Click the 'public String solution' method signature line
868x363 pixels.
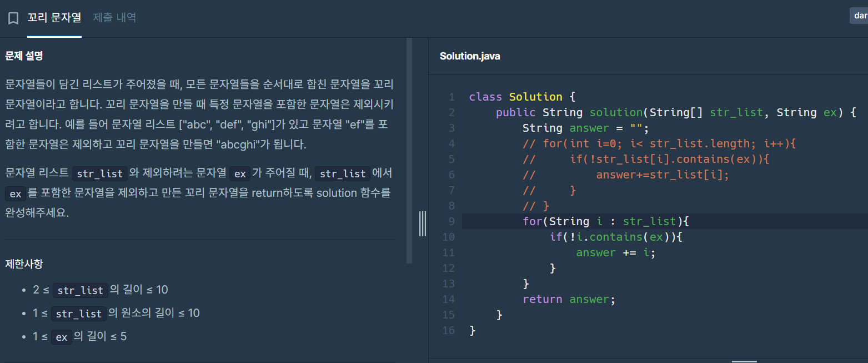[676, 112]
